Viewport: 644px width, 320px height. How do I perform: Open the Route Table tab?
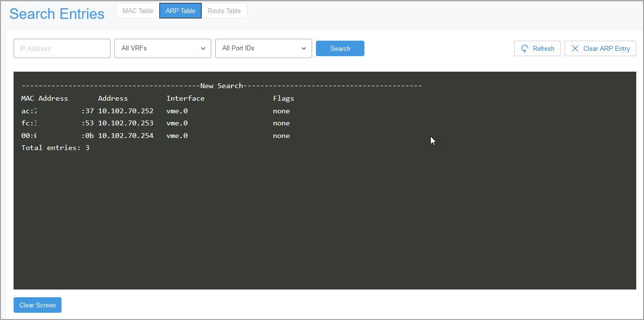point(224,11)
